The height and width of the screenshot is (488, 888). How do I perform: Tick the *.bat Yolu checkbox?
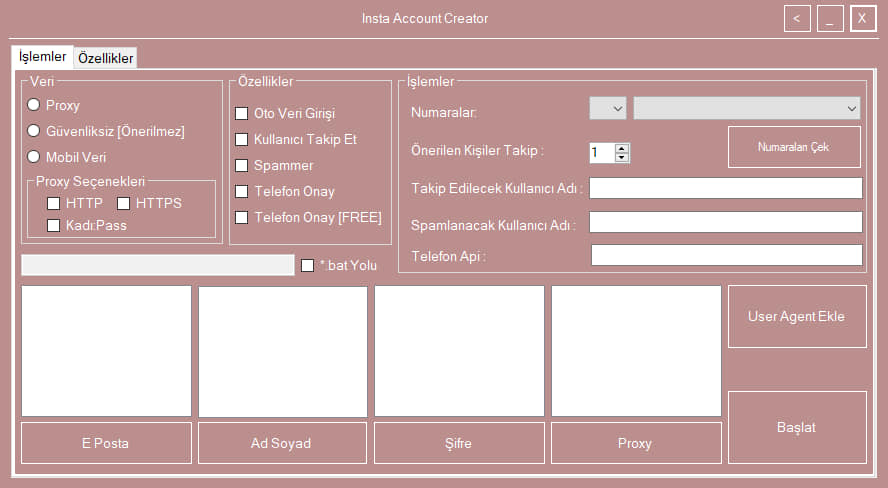pyautogui.click(x=307, y=265)
